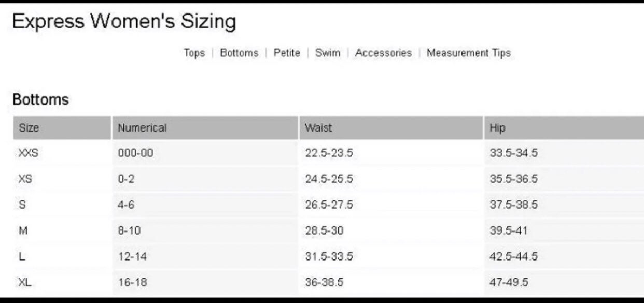Open the Tops sizing link
The image size is (644, 303).
click(194, 53)
